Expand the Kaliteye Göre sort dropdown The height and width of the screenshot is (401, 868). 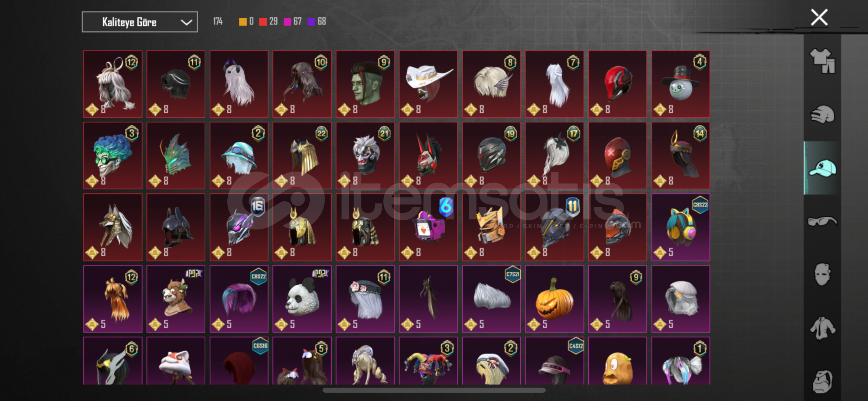[x=140, y=22]
